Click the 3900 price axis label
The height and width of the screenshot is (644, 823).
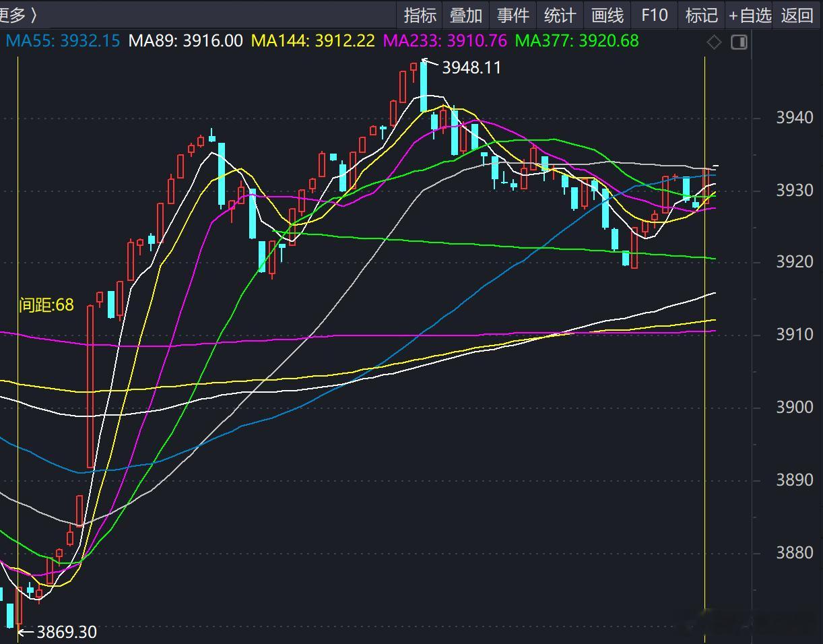point(795,408)
